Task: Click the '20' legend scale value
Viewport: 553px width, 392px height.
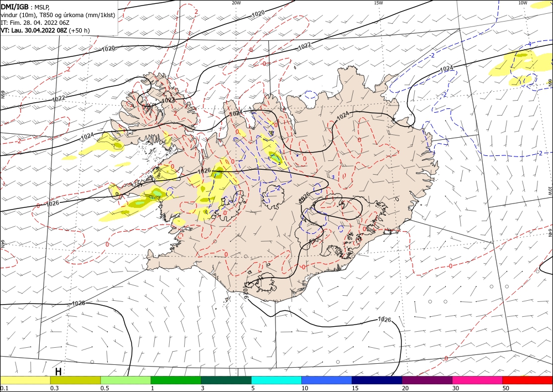Action: click(405, 388)
